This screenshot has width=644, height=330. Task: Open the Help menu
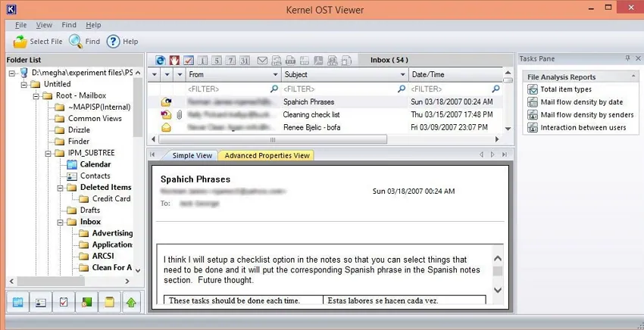pyautogui.click(x=93, y=25)
